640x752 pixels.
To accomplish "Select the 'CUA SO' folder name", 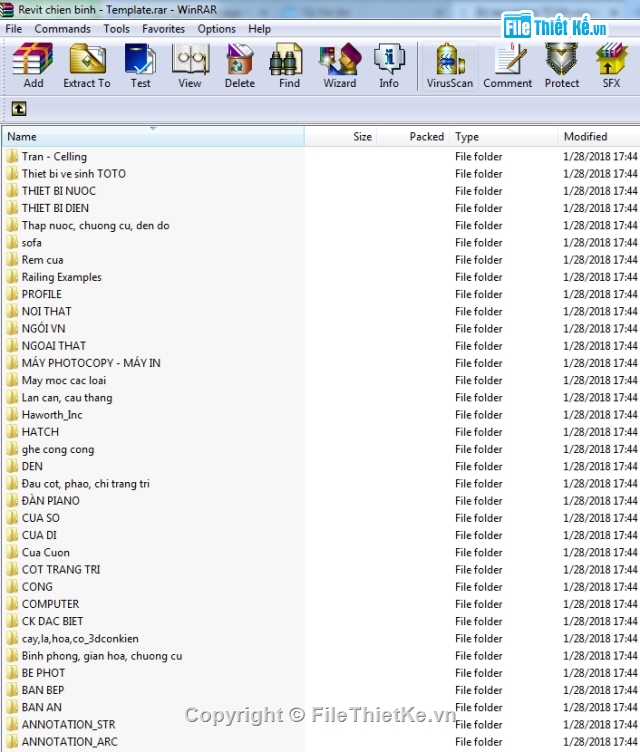I will (x=41, y=518).
